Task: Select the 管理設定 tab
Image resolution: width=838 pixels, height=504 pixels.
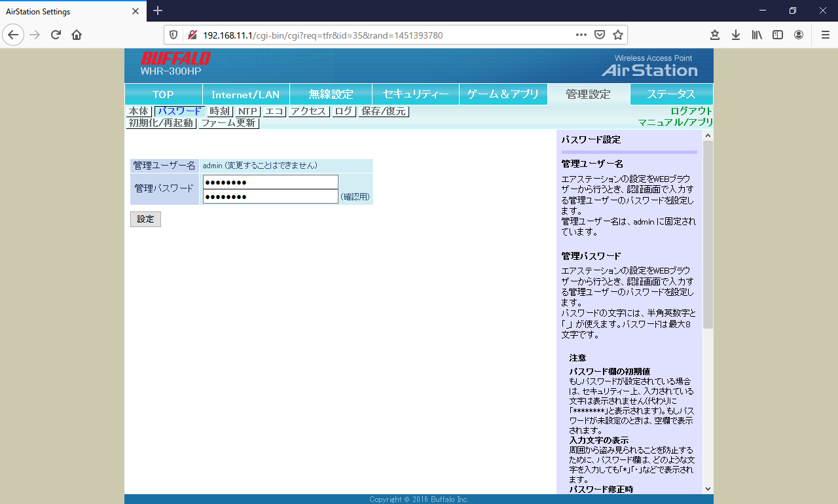Action: click(589, 94)
